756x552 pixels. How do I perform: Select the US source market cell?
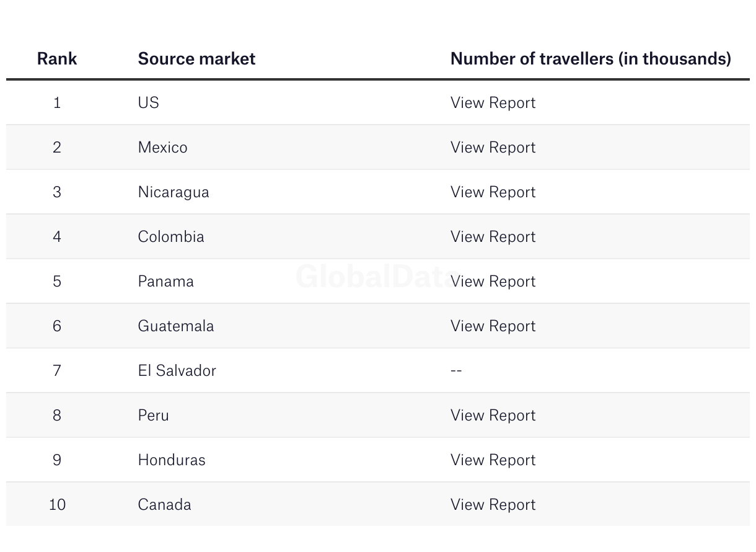pos(149,103)
